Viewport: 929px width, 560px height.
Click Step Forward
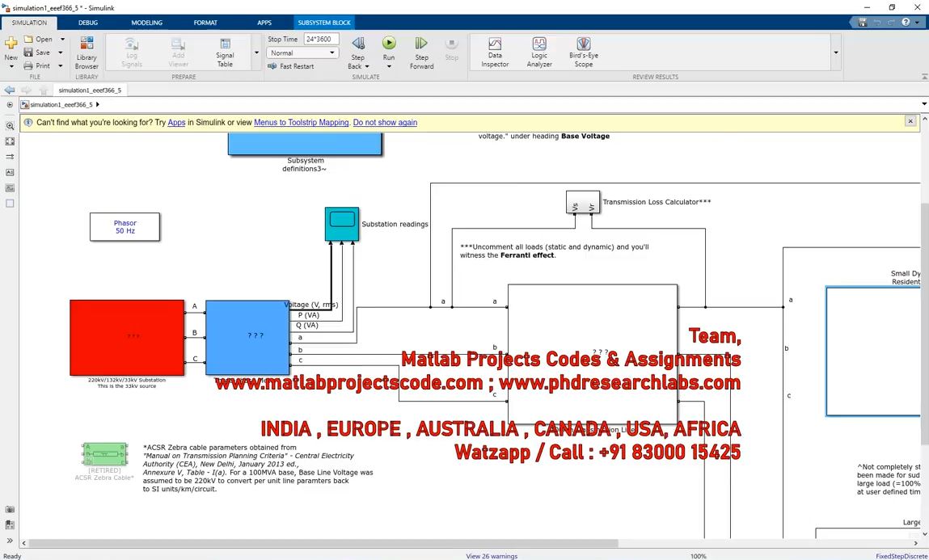click(421, 53)
